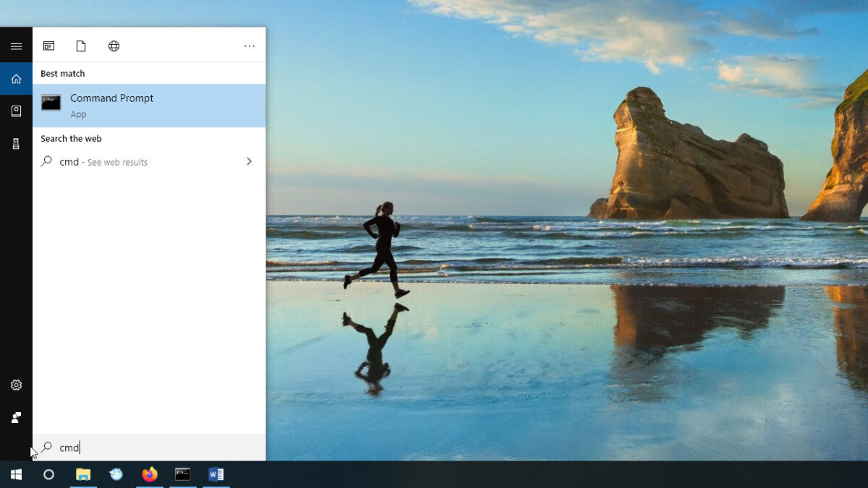Select the Documents search filter icon
The height and width of the screenshot is (488, 868).
[x=81, y=45]
